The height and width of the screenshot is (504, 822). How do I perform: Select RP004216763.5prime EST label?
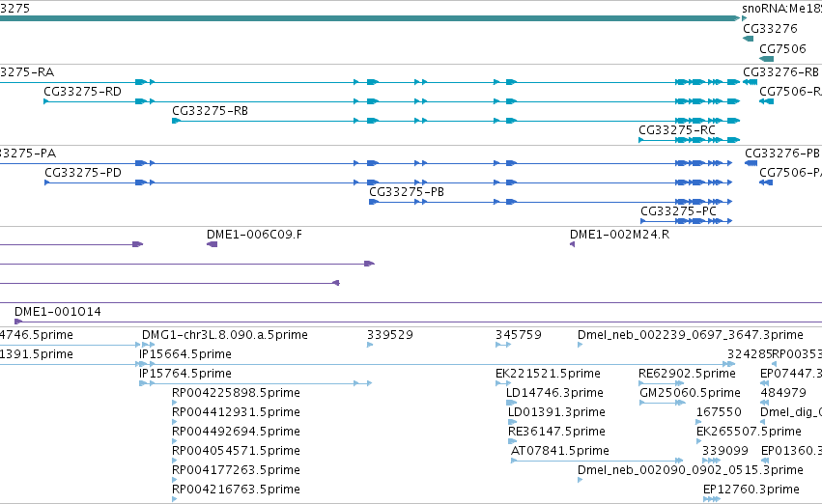pos(236,490)
